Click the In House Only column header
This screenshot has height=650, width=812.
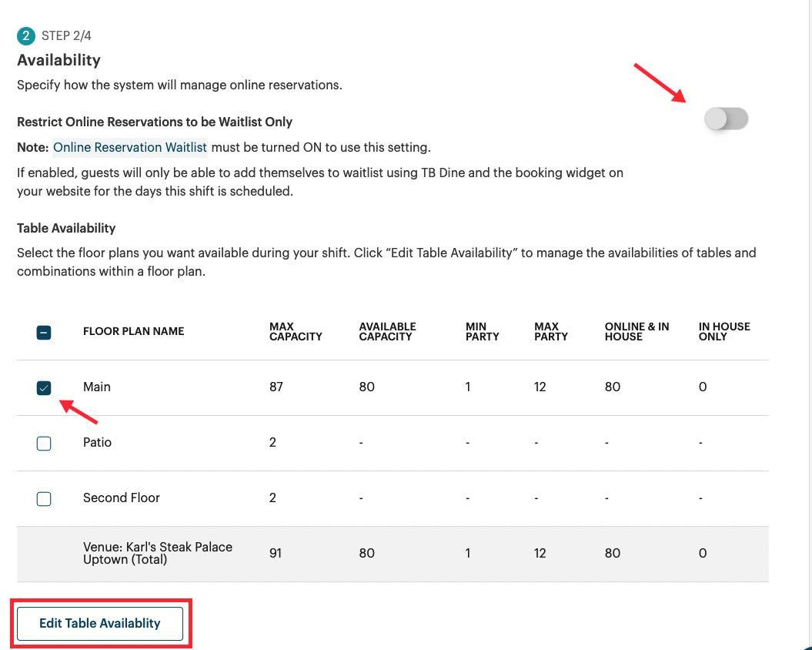coord(723,331)
